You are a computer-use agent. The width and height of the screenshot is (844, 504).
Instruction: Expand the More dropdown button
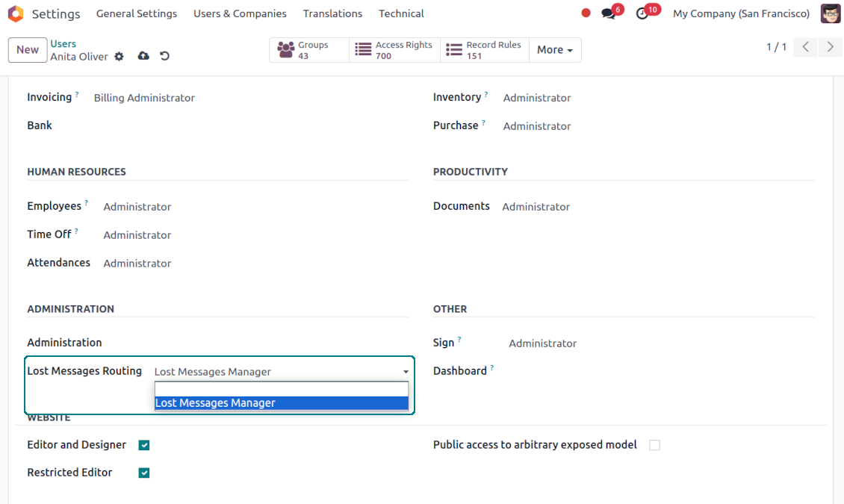(554, 50)
